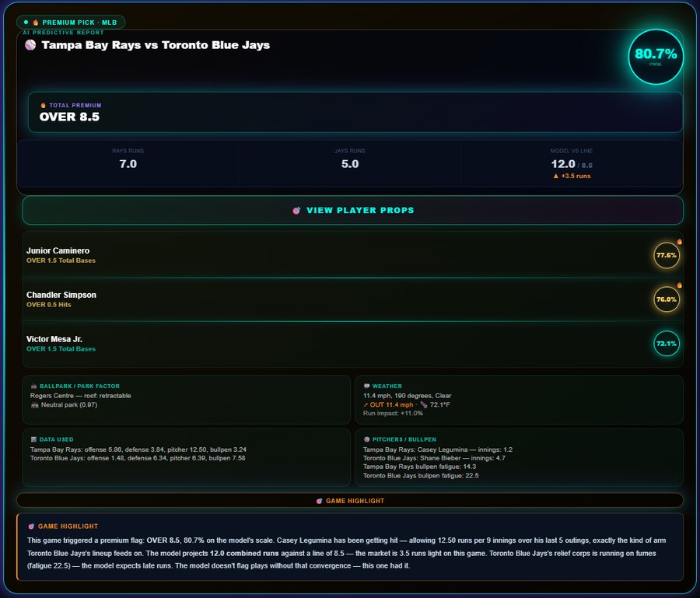The width and height of the screenshot is (700, 598).
Task: Click the Run impact +11.0% text
Action: pyautogui.click(x=393, y=413)
